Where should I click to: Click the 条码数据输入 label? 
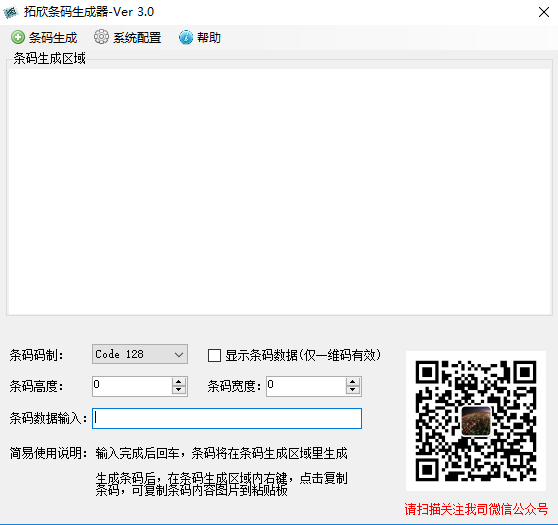[48, 418]
